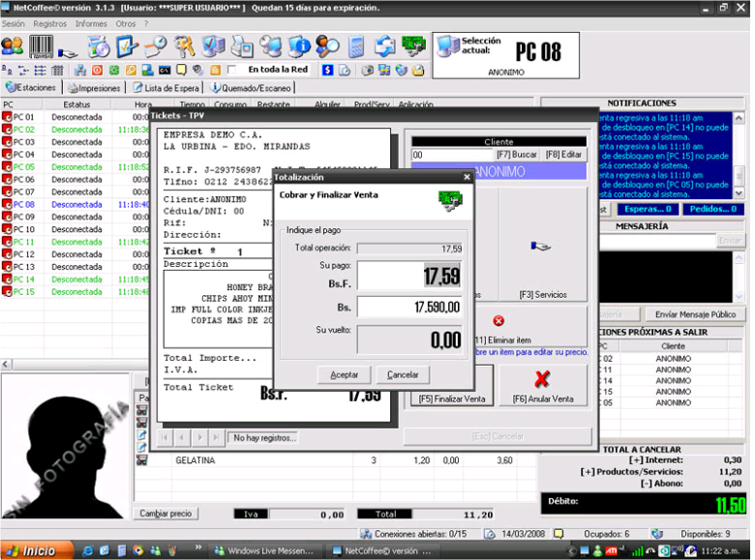Open the Otros menu

click(x=126, y=23)
